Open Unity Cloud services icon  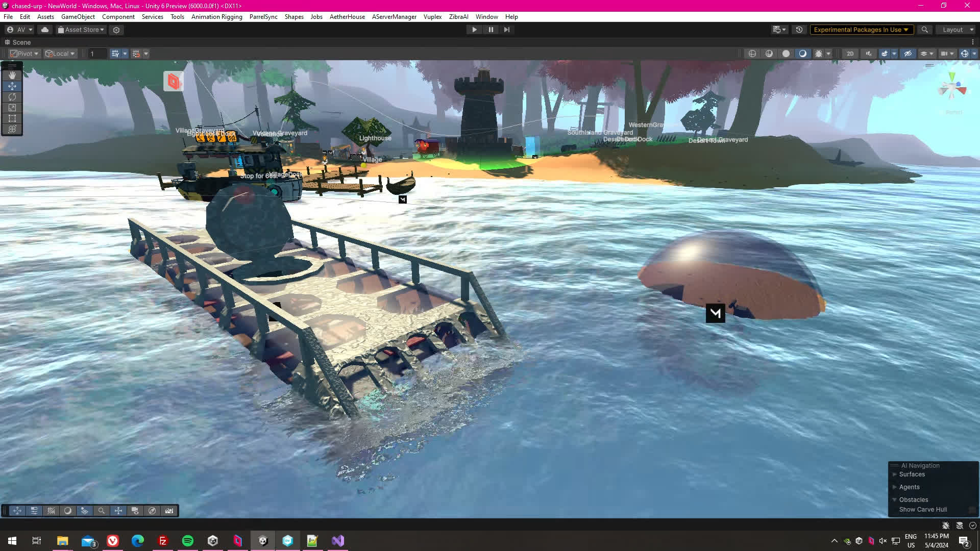tap(45, 30)
